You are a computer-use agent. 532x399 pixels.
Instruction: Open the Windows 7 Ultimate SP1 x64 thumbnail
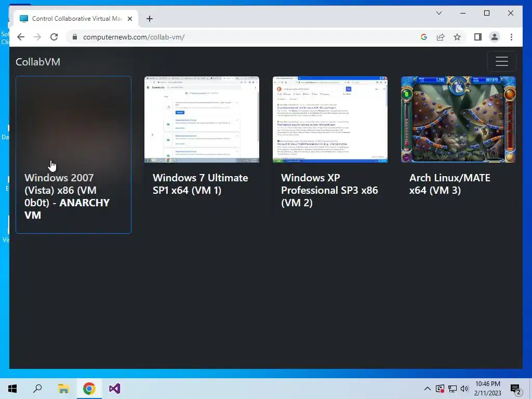point(202,119)
